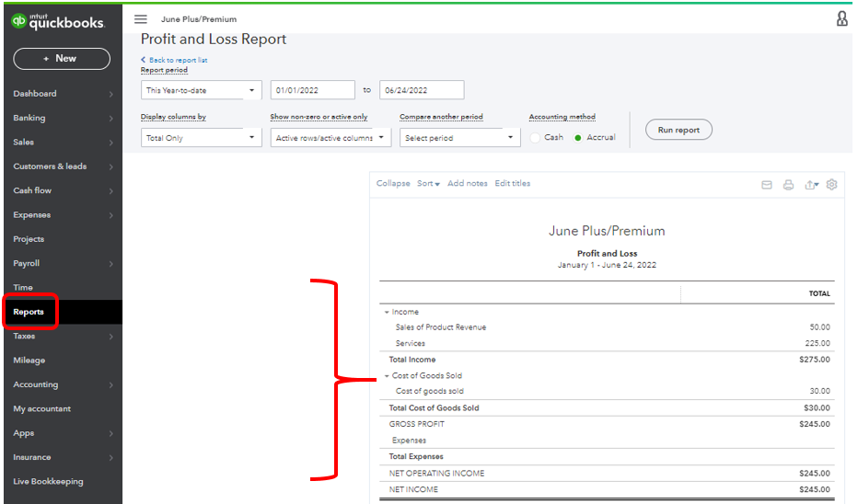
Task: Expand the Sales submenu chevron
Action: [111, 143]
